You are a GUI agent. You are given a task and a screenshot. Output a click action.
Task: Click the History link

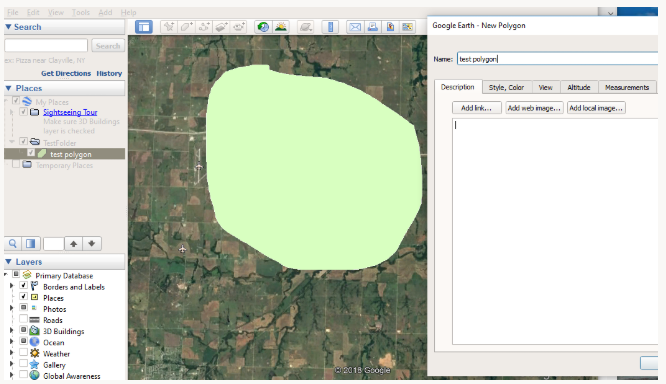(x=109, y=73)
